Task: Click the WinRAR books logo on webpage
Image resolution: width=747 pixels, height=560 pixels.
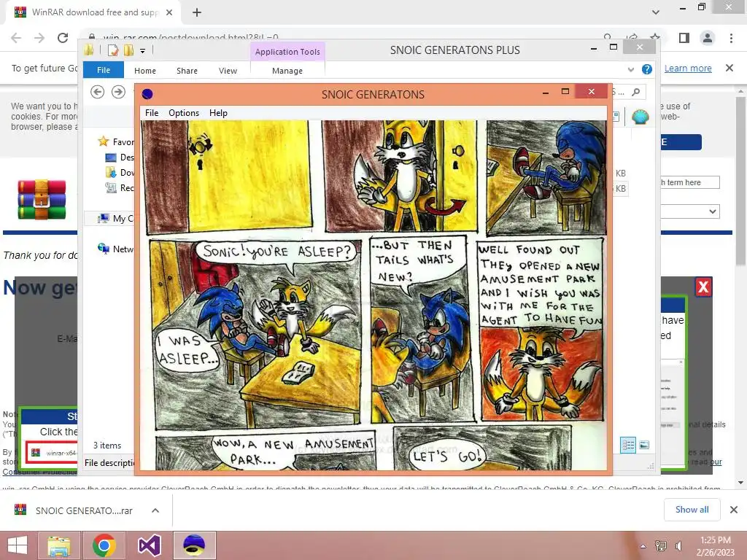Action: pos(42,200)
